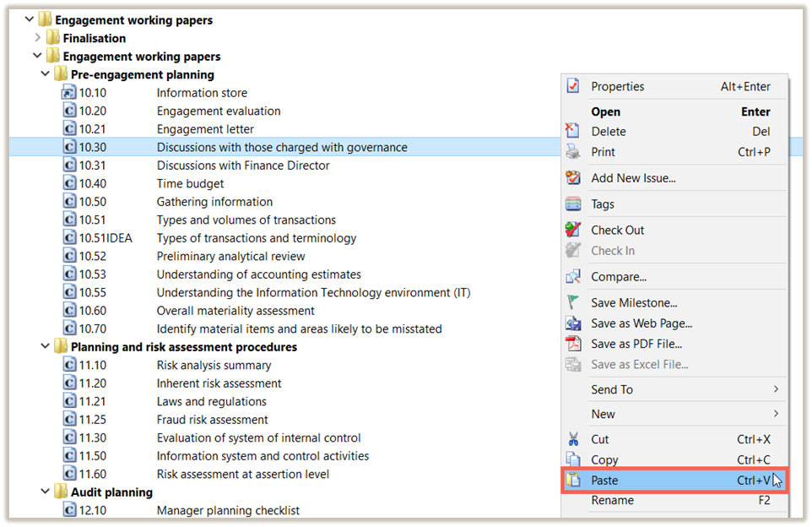Click the scissors icon beside Cut
Image resolution: width=812 pixels, height=527 pixels.
coord(573,439)
